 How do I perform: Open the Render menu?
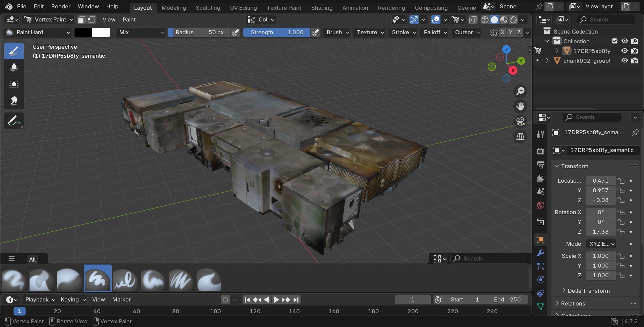(x=61, y=6)
